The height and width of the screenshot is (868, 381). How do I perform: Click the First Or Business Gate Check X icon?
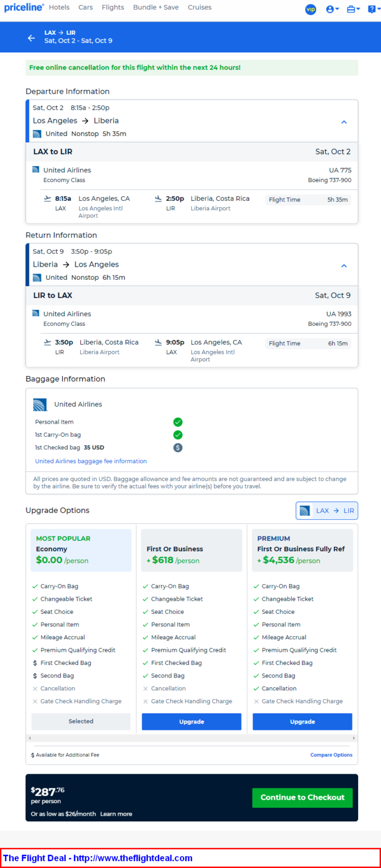(146, 701)
